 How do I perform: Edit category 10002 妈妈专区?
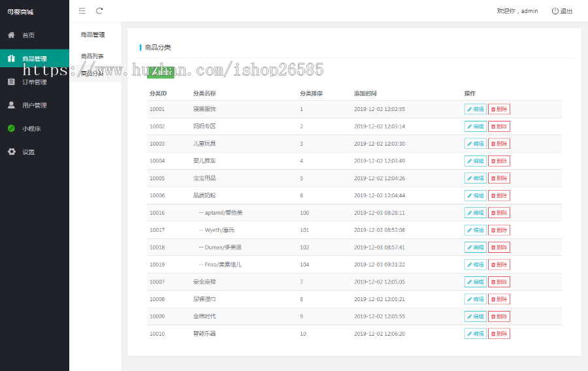[476, 126]
